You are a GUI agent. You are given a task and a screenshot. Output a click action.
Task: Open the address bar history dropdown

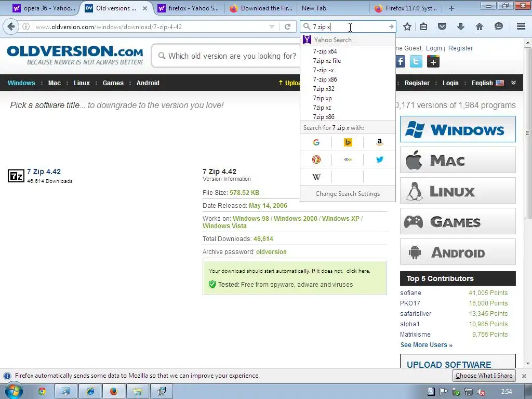point(272,26)
